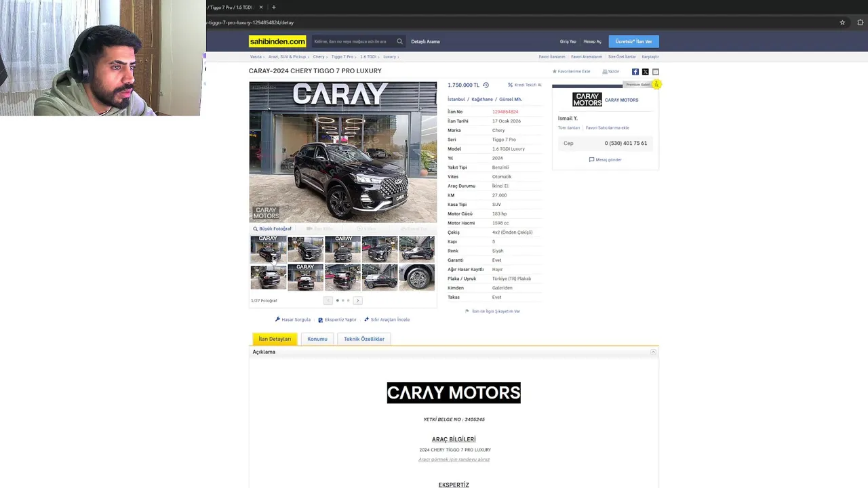The image size is (868, 488).
Task: Switch to Teknik Özellikler tab
Action: pyautogui.click(x=364, y=339)
